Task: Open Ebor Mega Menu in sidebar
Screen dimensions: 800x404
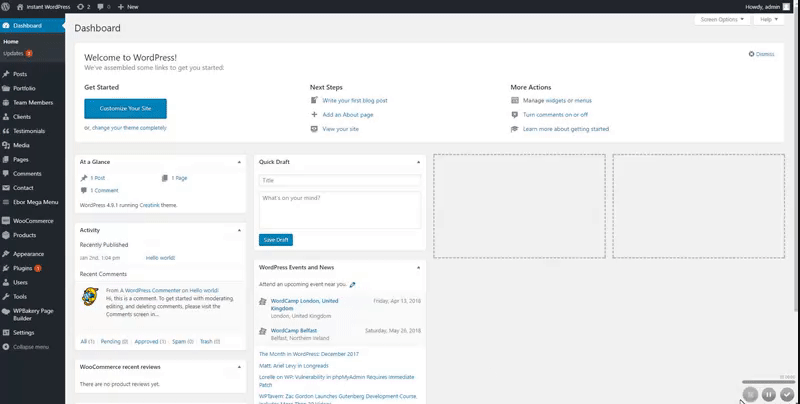Action: 35,203
